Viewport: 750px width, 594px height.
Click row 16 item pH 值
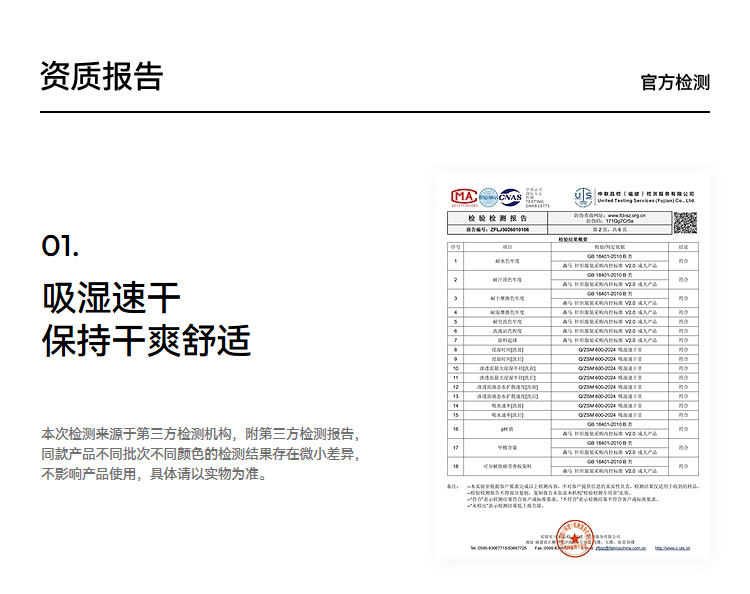(x=507, y=429)
